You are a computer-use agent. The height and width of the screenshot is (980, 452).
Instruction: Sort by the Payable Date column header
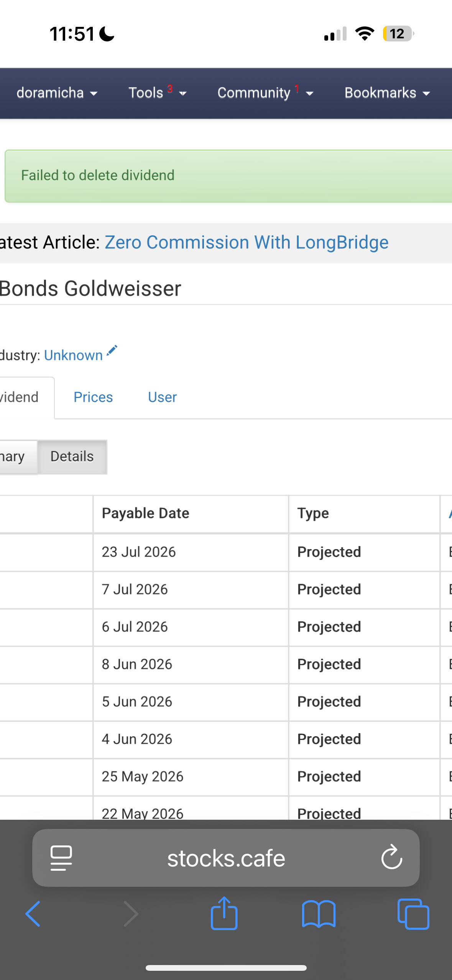click(146, 513)
